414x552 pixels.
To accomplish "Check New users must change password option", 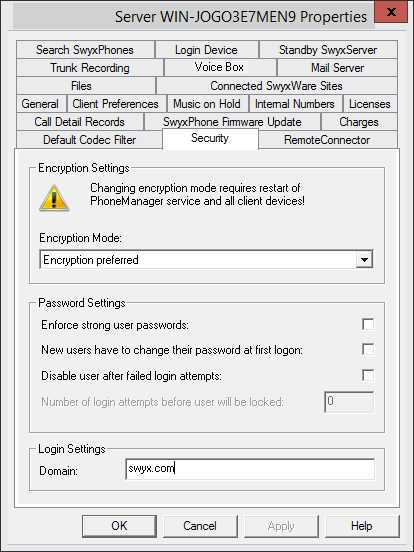I will coord(368,350).
